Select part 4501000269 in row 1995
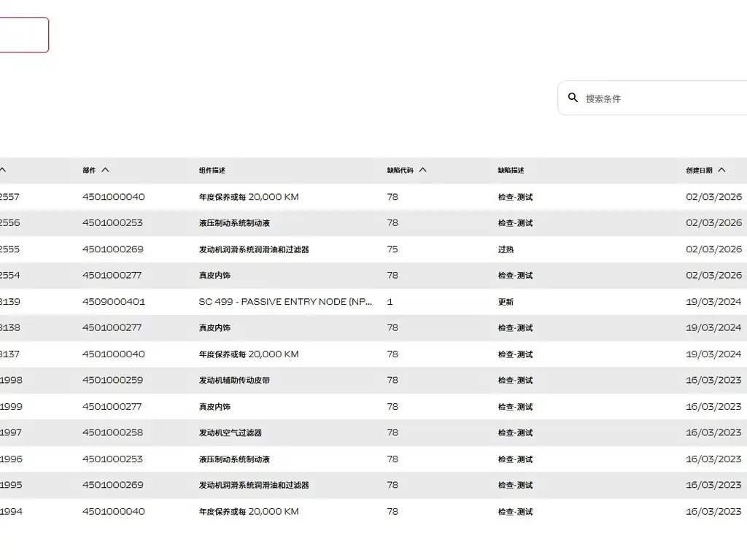This screenshot has height=560, width=747. click(x=112, y=485)
